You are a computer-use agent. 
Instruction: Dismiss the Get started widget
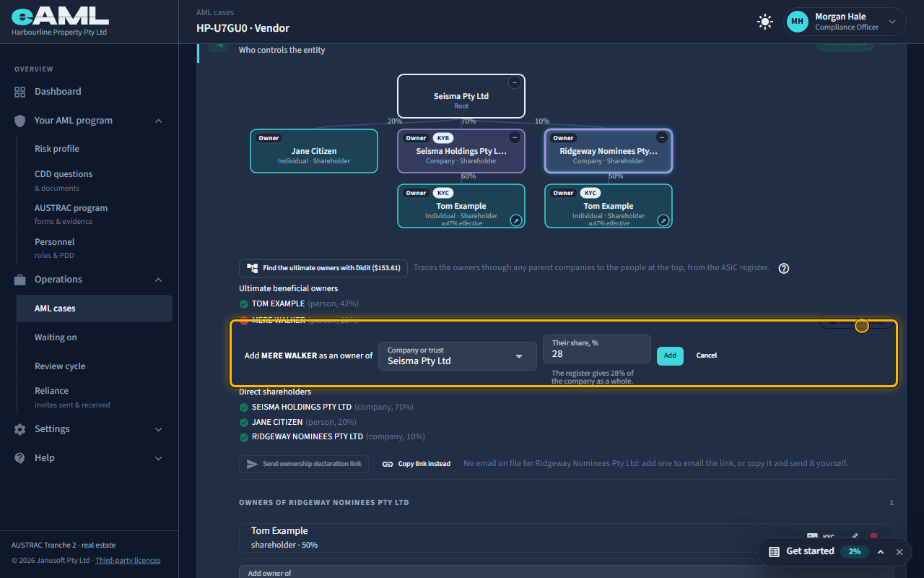pyautogui.click(x=899, y=552)
